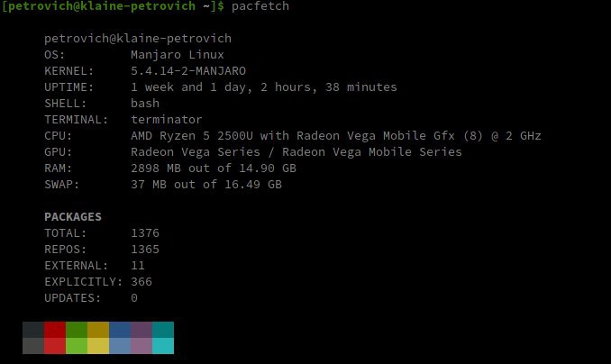
Task: Click the mustard yellow color block
Action: tap(98, 330)
